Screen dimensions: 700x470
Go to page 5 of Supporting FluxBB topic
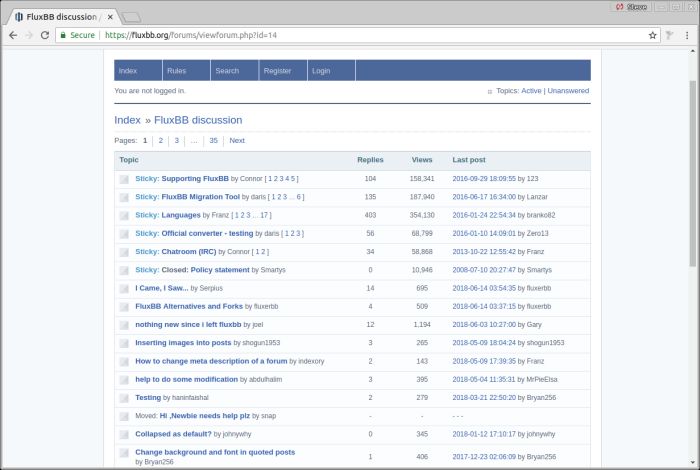point(293,179)
